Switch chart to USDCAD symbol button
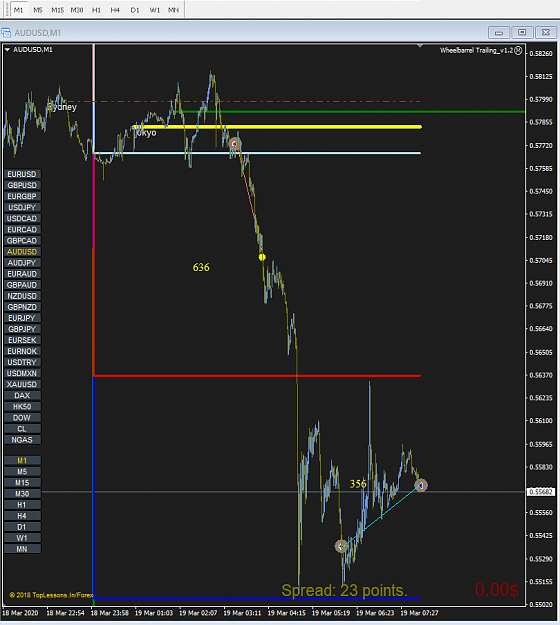 (22, 218)
